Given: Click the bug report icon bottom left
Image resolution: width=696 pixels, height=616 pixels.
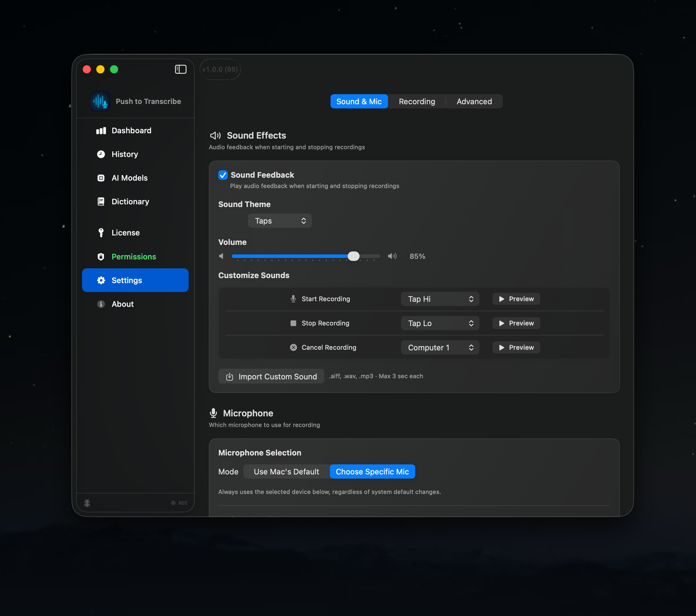Looking at the screenshot, I should [87, 503].
